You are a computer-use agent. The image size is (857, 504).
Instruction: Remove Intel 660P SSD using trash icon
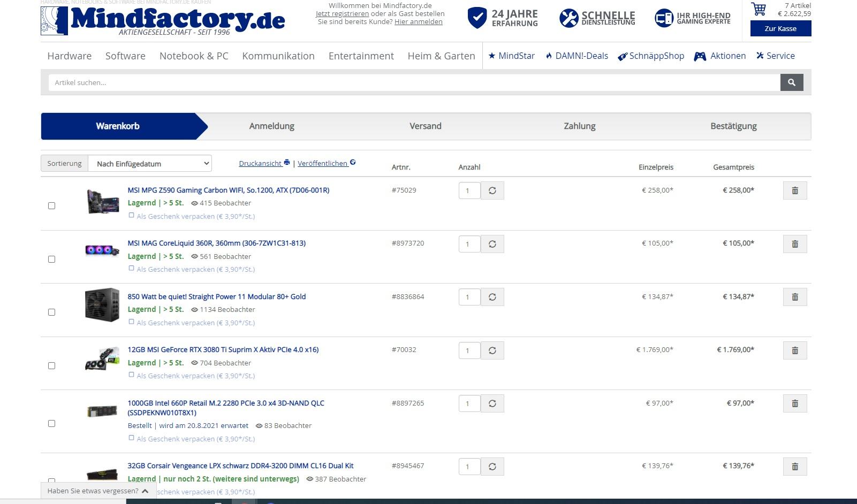point(795,403)
